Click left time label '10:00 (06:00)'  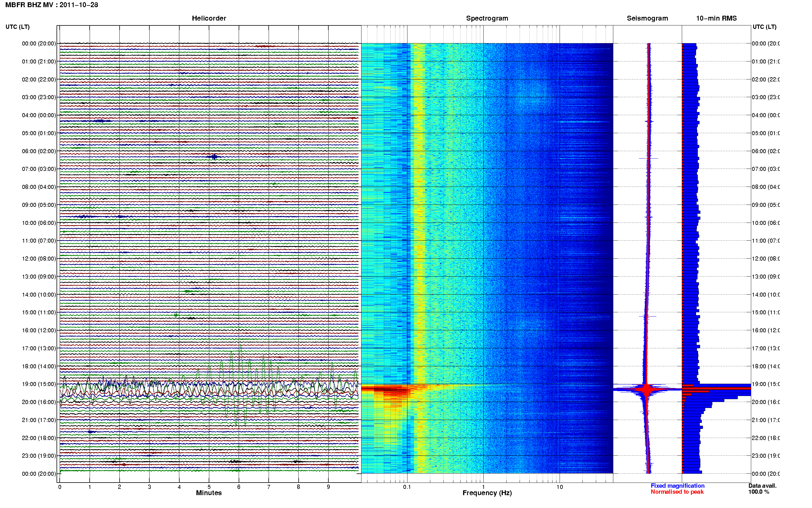39,223
